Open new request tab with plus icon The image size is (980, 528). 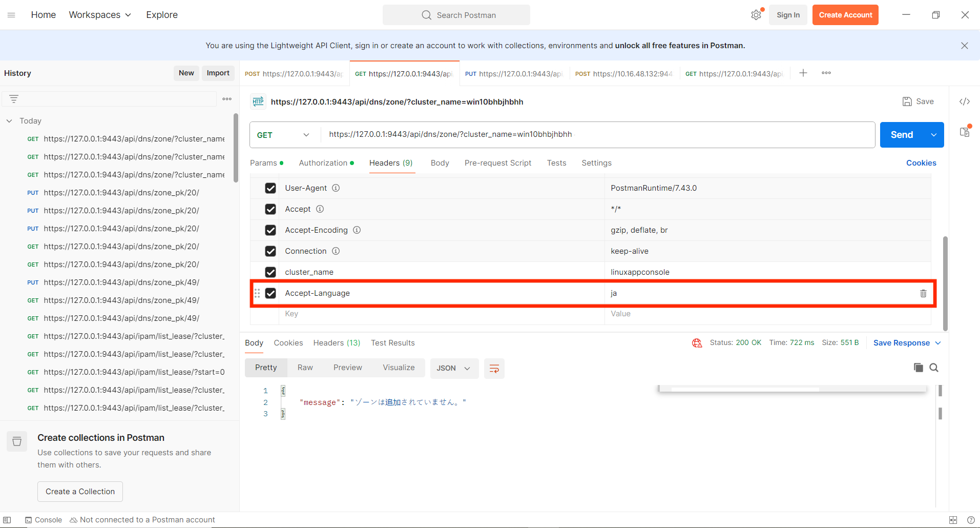pos(803,73)
